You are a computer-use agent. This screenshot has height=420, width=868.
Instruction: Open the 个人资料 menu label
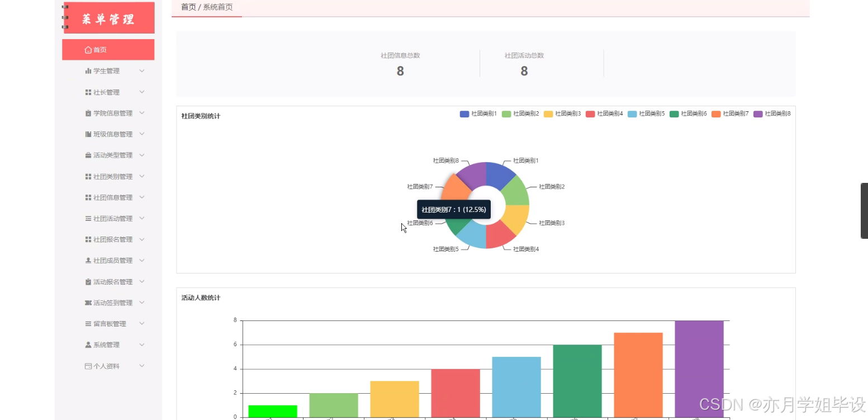point(107,366)
